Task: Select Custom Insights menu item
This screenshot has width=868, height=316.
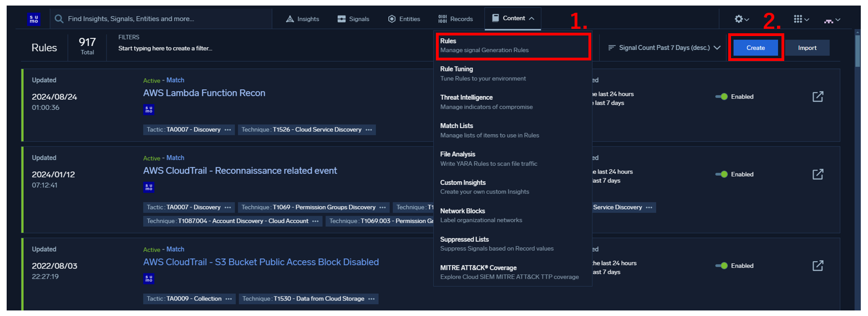Action: pyautogui.click(x=513, y=187)
